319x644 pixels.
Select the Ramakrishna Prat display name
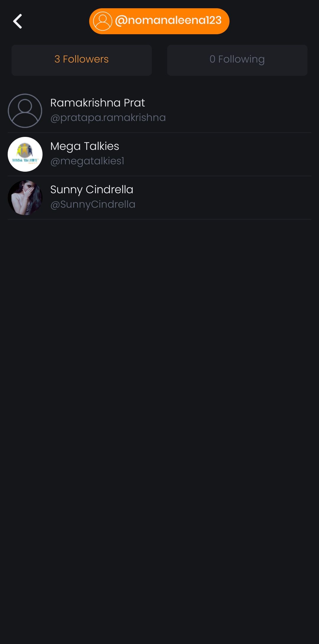(x=97, y=103)
